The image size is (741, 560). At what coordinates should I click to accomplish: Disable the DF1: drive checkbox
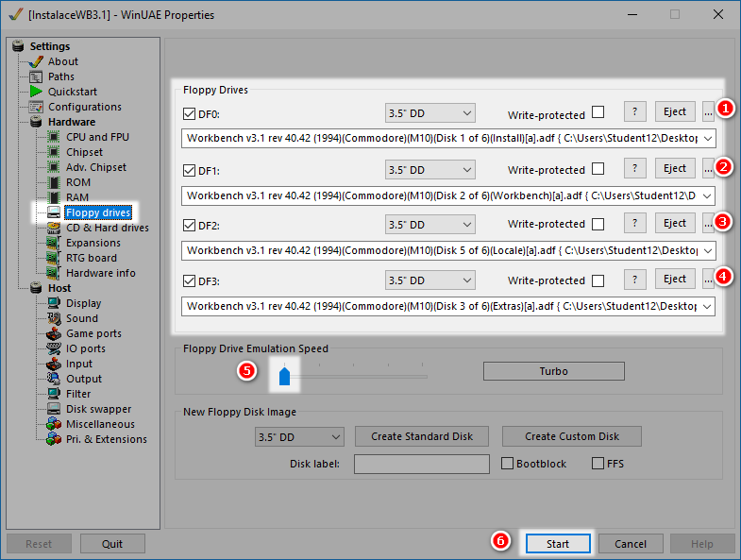[x=189, y=170]
